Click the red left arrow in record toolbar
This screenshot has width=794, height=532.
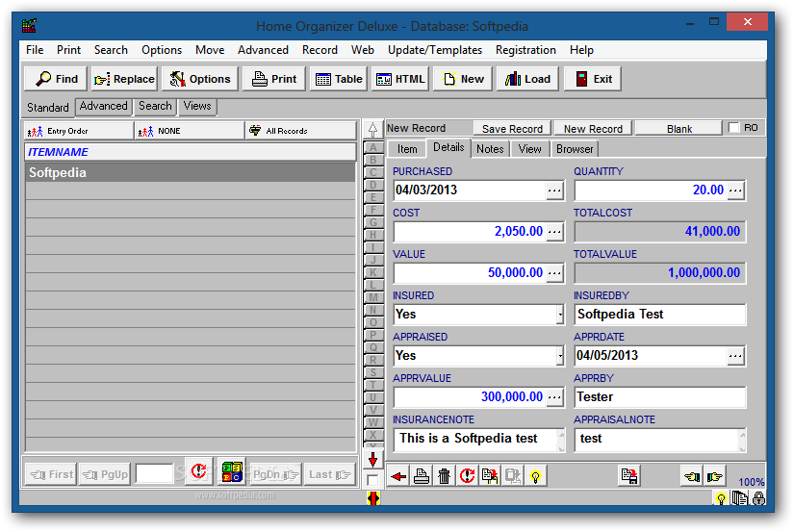click(x=398, y=476)
